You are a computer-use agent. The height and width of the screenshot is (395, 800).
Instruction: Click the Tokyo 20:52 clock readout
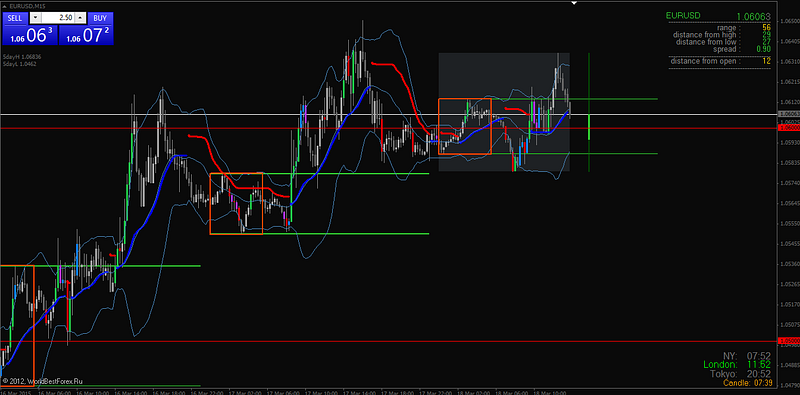tap(741, 374)
